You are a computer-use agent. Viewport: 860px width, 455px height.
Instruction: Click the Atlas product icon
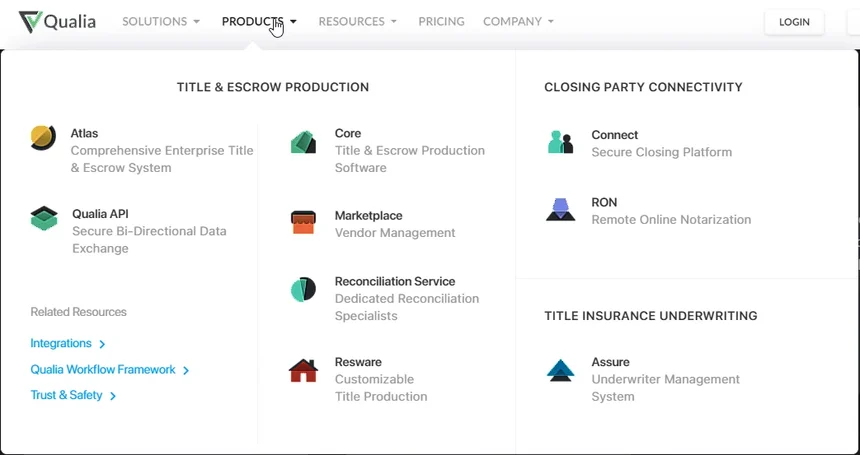pos(43,138)
